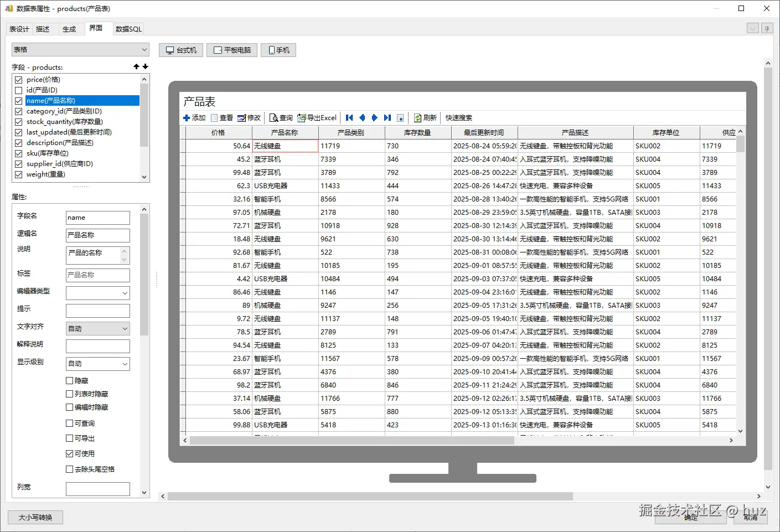
Task: Click the field list's vertical scrollbar thumb
Action: pos(144,115)
